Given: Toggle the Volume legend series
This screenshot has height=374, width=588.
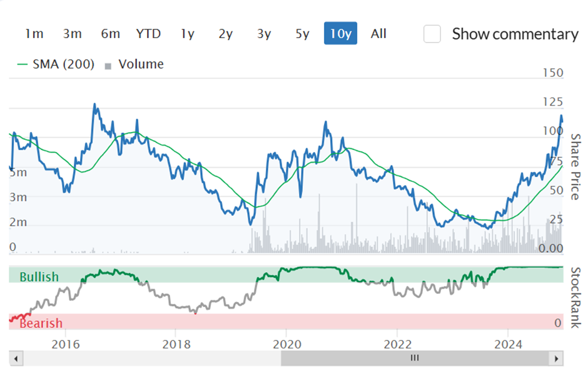Looking at the screenshot, I should 134,64.
